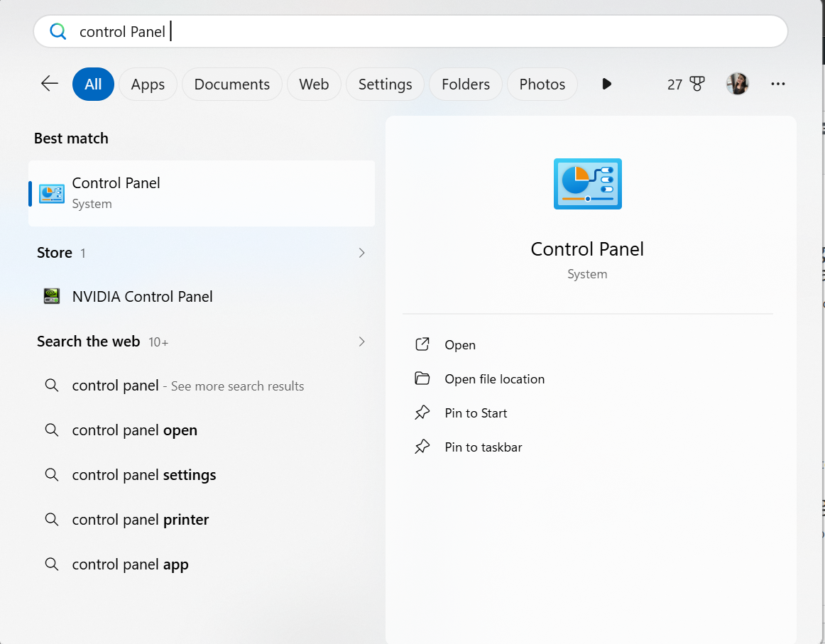Click the Open external-link icon
Viewport: 825px width, 644px height.
pyautogui.click(x=422, y=344)
